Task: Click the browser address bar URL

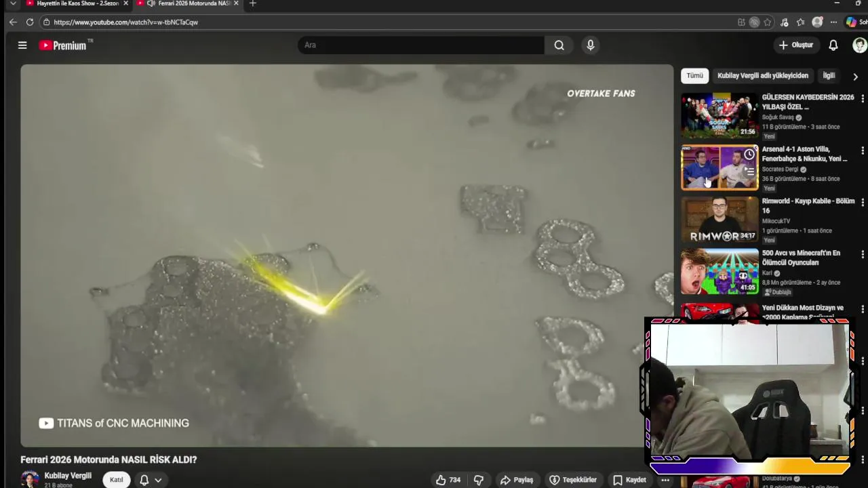Action: [126, 22]
